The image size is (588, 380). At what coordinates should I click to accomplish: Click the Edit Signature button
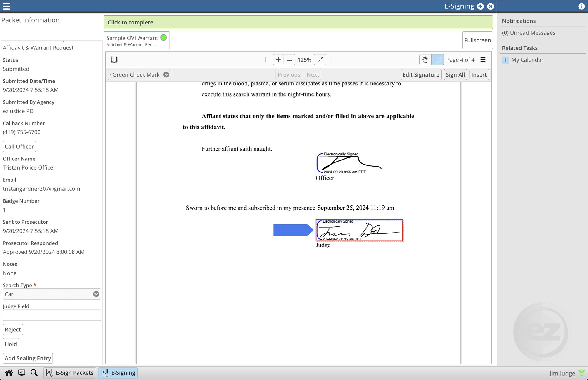tap(421, 75)
